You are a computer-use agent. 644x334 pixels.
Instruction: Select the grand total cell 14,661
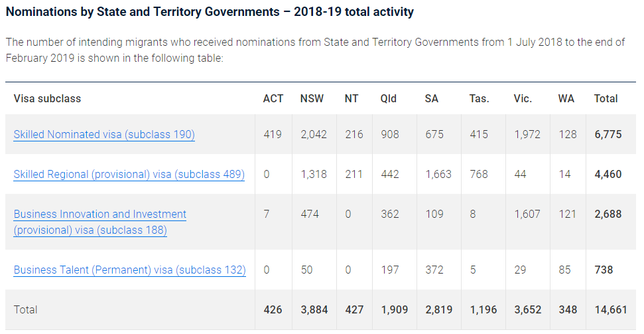pos(608,310)
